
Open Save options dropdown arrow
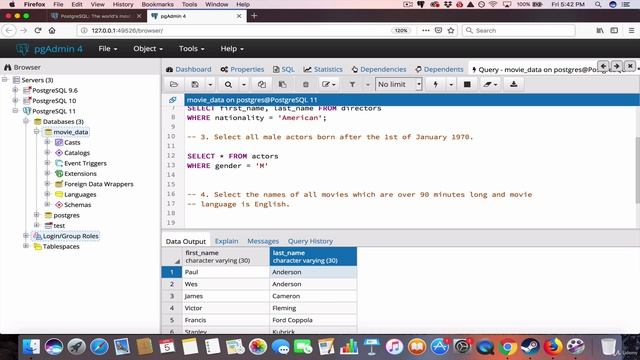(210, 84)
